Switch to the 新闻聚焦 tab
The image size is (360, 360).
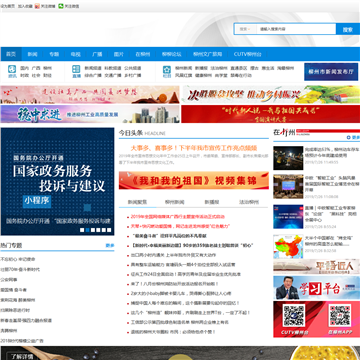point(137,202)
